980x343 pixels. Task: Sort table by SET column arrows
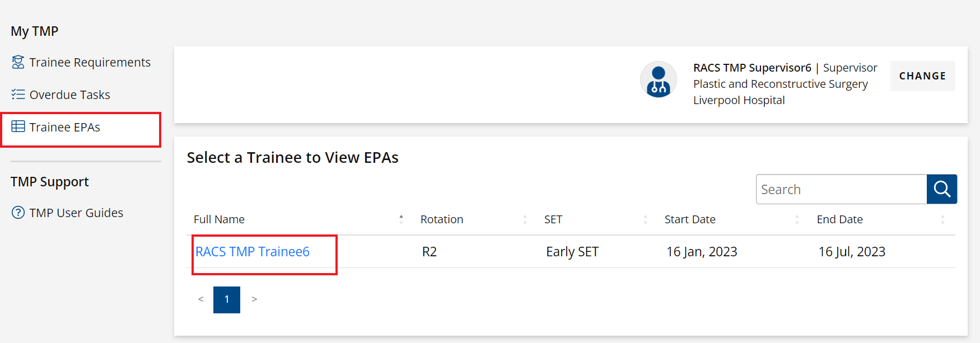645,219
